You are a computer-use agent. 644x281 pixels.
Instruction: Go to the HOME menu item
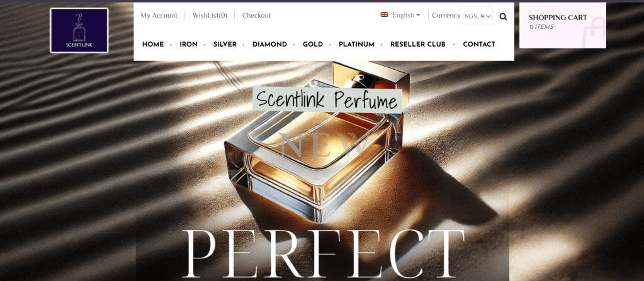tap(153, 44)
